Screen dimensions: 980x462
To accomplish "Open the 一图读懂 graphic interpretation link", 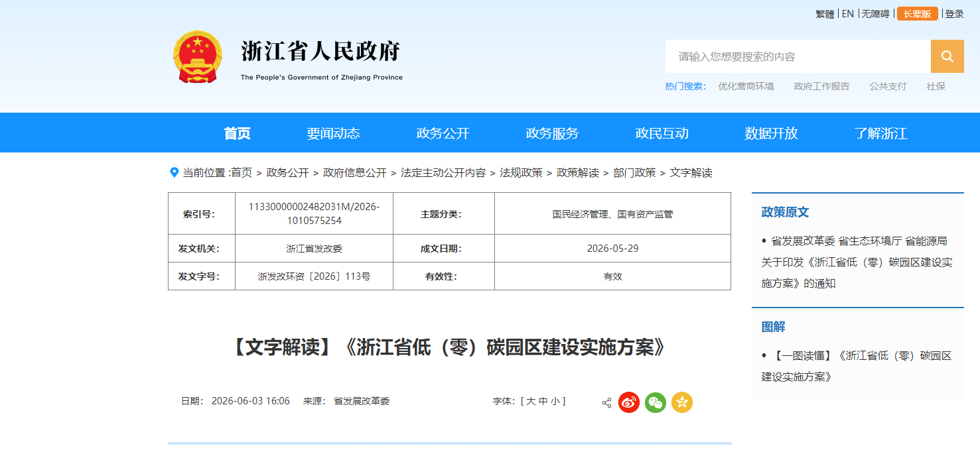I will 857,366.
